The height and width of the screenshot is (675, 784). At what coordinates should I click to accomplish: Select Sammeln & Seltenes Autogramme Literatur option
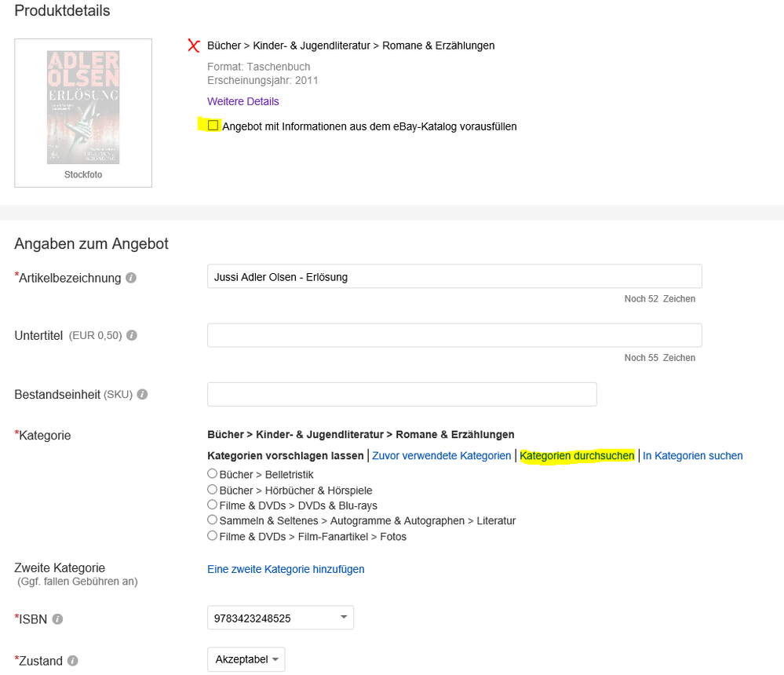(x=212, y=520)
